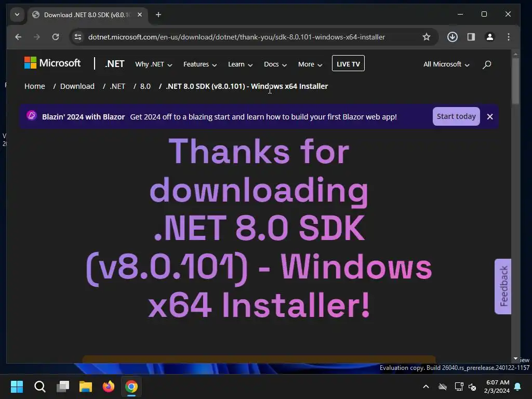
Task: Open site information icon in address bar
Action: [78, 37]
